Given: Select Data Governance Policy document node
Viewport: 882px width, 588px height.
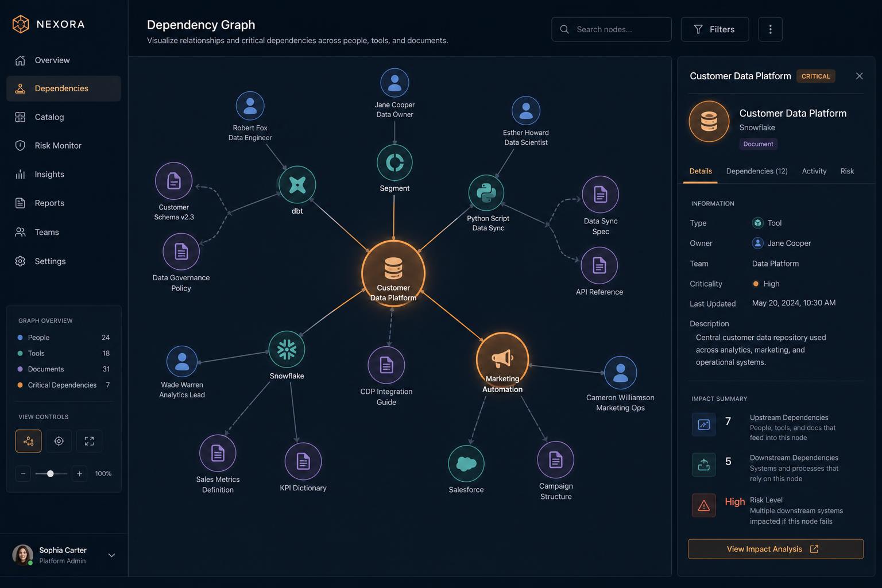Looking at the screenshot, I should [x=181, y=252].
